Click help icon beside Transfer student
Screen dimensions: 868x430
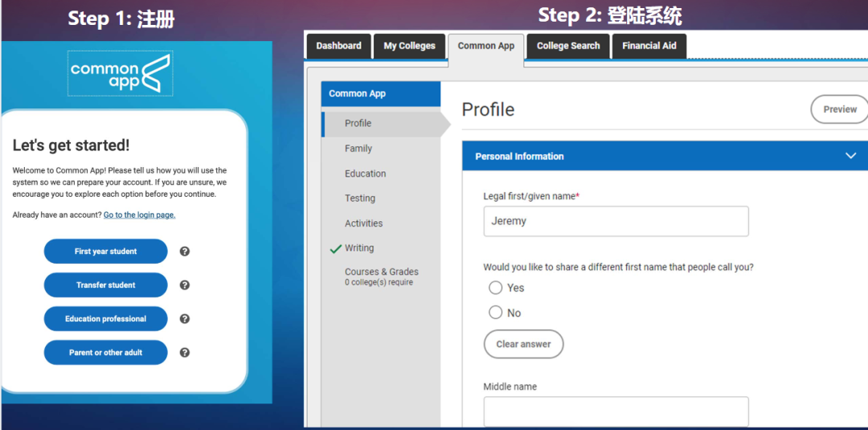(x=185, y=285)
